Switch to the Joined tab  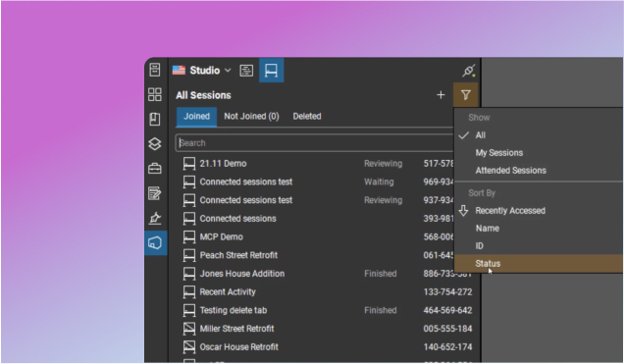[196, 116]
